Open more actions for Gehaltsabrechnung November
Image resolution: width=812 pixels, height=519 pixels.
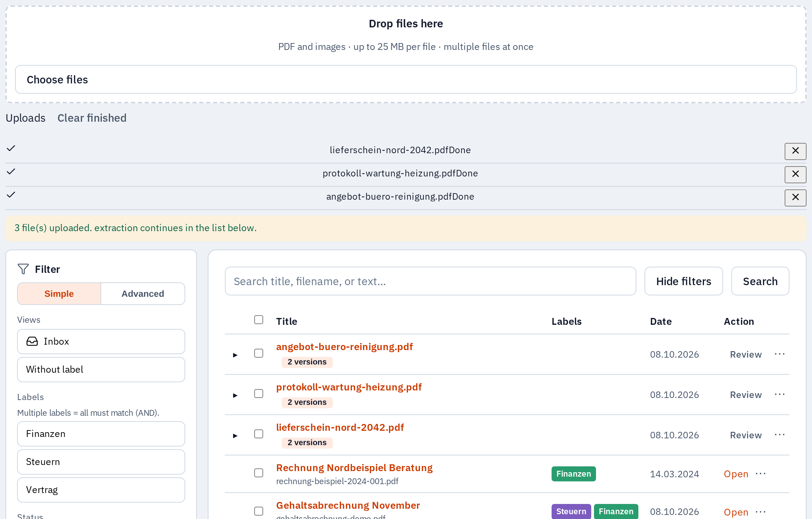click(x=760, y=512)
